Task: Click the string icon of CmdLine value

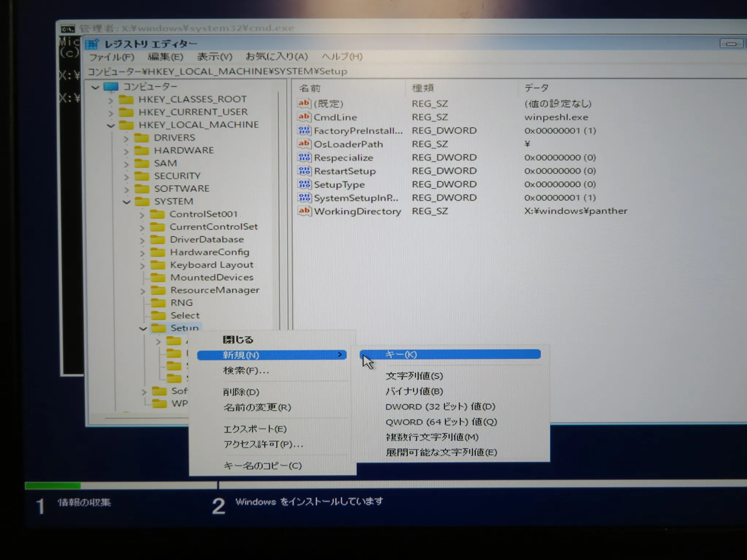Action: coord(304,117)
